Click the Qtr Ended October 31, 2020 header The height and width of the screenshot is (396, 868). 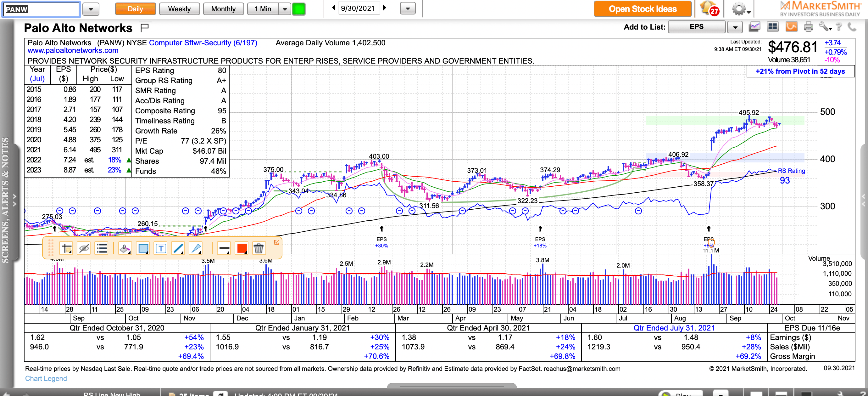tap(117, 328)
